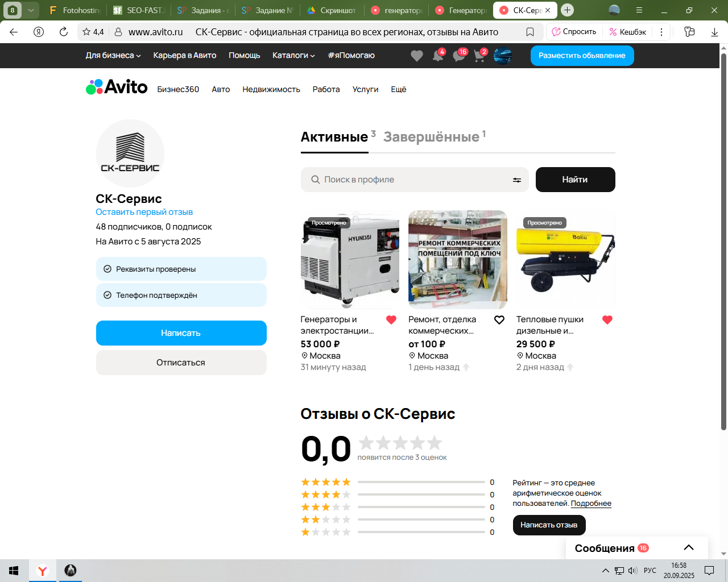This screenshot has width=728, height=582.
Task: Open Помощь menu item
Action: (x=245, y=56)
